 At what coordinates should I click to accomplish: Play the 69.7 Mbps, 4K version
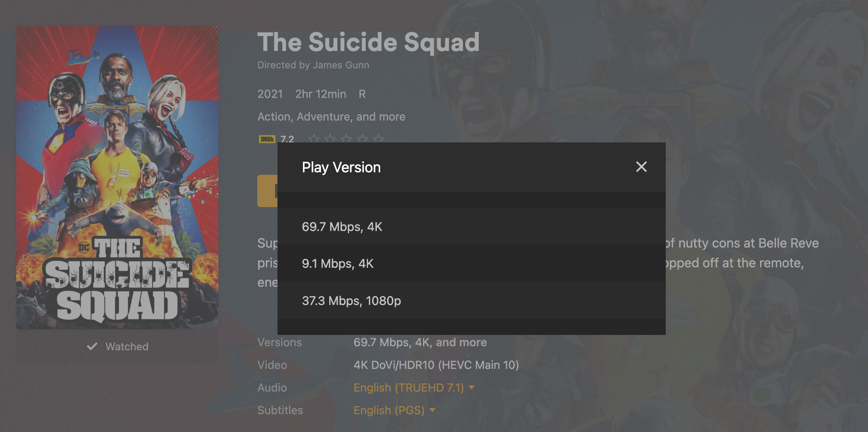coord(471,227)
